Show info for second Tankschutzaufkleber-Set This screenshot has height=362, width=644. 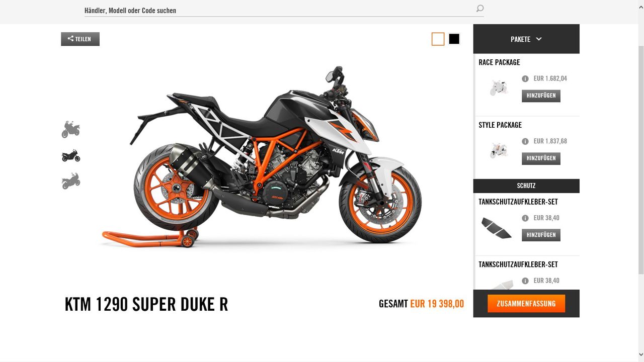coord(525,281)
